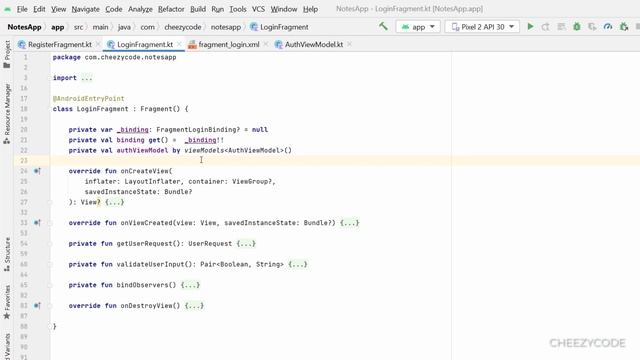Click override gutter icon beside onViewCreated
Screen dimensions: 640x360
37,223
